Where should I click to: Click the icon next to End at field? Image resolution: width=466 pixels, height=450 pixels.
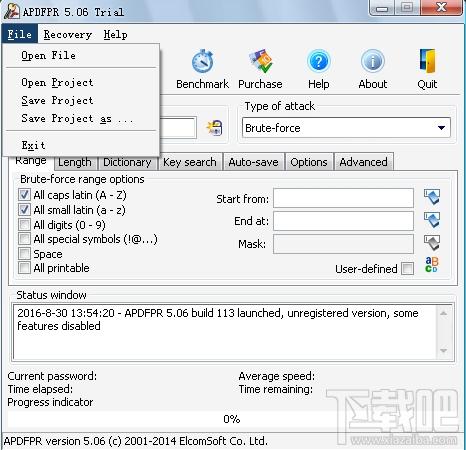[432, 220]
